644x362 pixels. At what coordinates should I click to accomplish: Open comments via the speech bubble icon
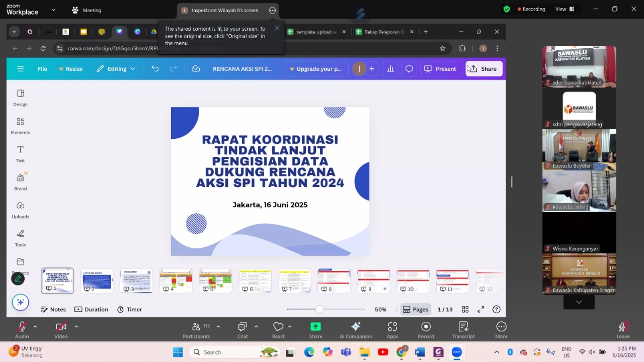coord(409,68)
